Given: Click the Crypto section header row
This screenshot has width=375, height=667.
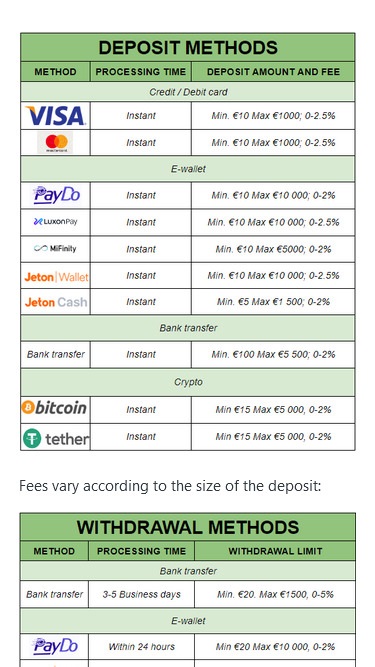Looking at the screenshot, I should [x=188, y=382].
